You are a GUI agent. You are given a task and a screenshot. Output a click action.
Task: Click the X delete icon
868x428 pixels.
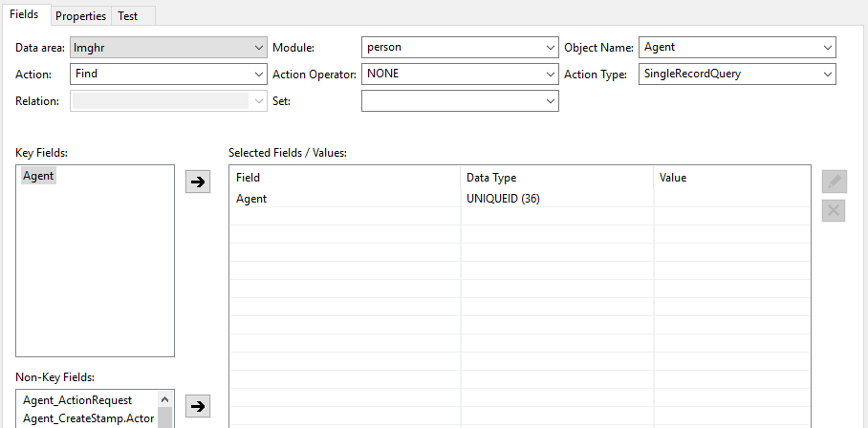click(x=834, y=210)
